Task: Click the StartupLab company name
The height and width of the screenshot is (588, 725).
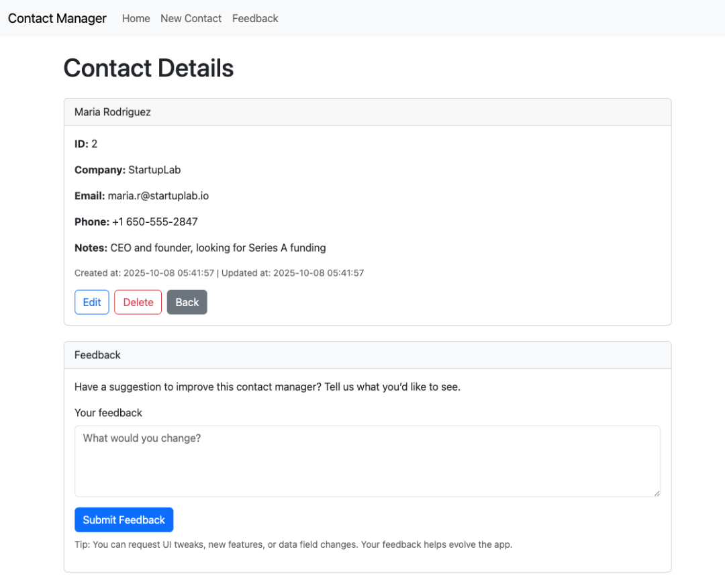Action: point(154,170)
